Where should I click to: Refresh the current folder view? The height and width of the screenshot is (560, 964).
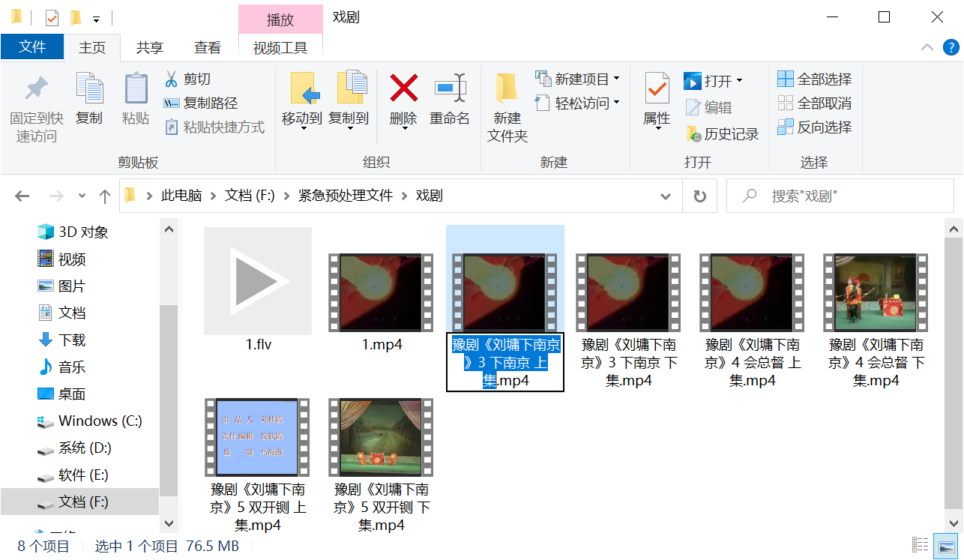click(699, 196)
